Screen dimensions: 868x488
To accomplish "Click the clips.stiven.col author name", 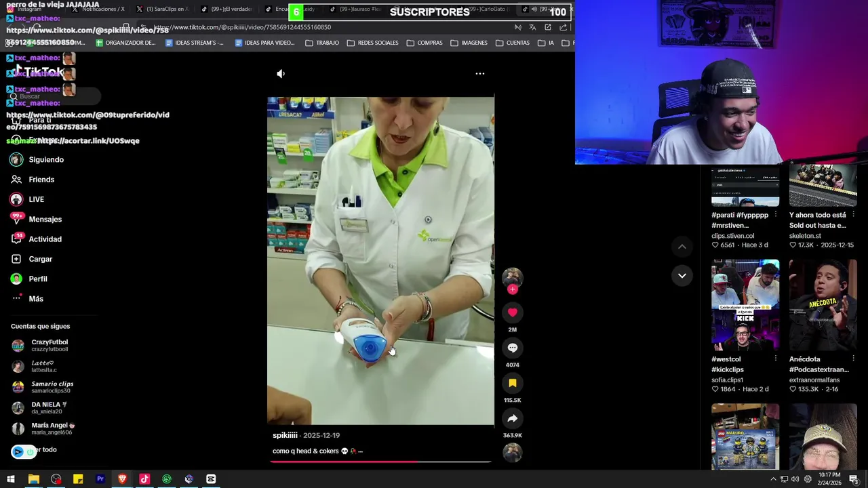I will point(732,236).
